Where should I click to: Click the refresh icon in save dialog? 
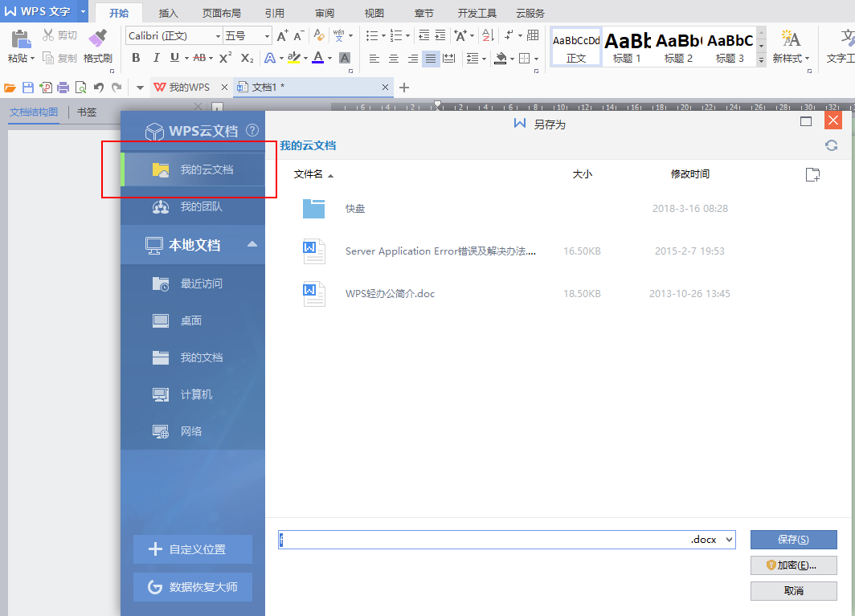point(831,145)
